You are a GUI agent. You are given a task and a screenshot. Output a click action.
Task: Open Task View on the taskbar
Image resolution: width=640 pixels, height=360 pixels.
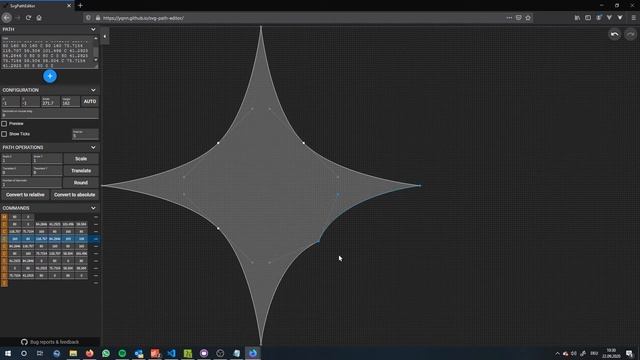(40, 353)
